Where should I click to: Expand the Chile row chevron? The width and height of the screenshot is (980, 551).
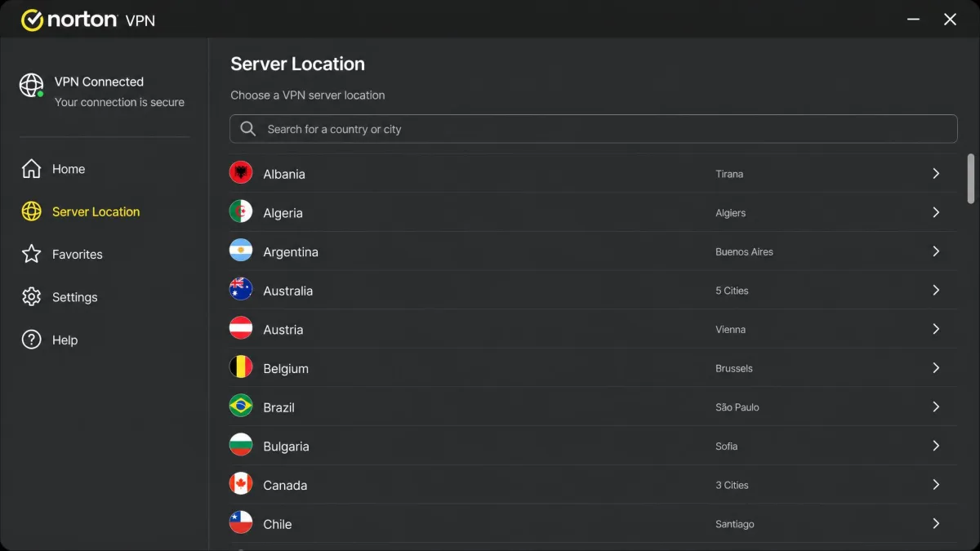tap(936, 523)
